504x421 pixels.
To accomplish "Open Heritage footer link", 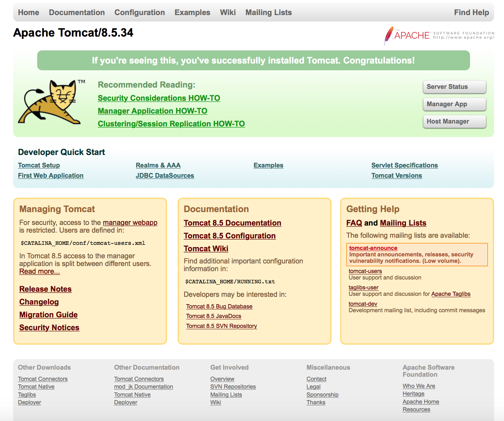I will (414, 394).
